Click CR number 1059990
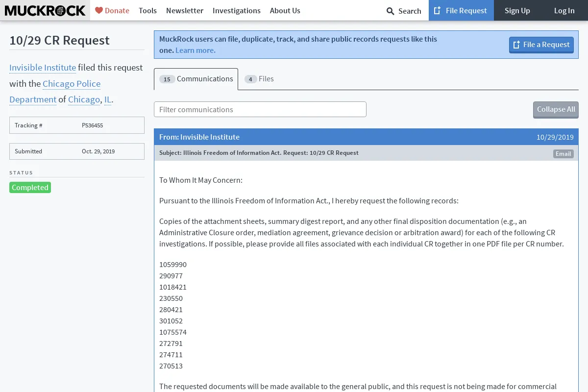 tap(173, 265)
